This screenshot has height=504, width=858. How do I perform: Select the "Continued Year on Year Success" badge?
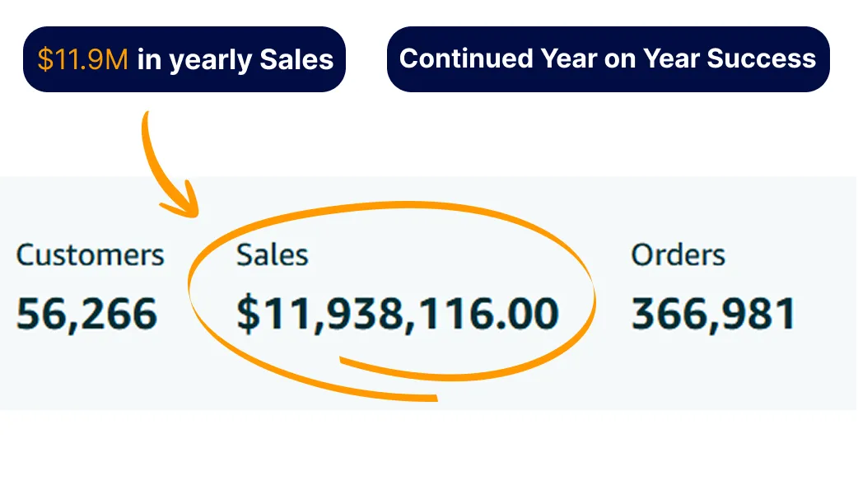coord(608,59)
